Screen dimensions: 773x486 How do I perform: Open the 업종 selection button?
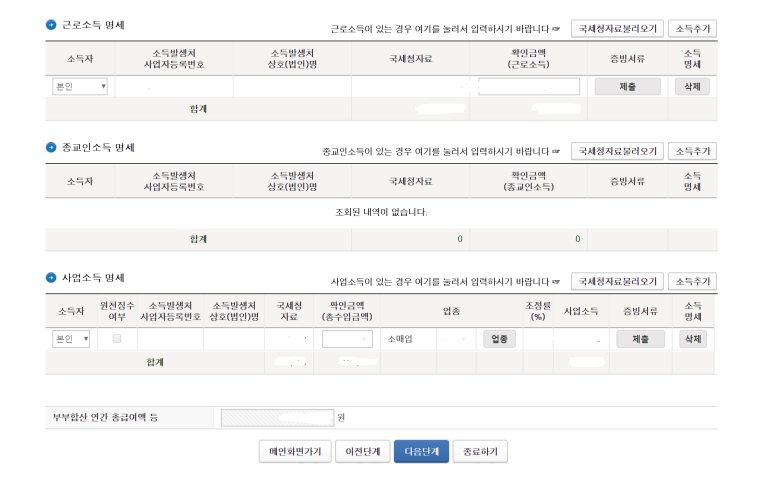[x=499, y=339]
